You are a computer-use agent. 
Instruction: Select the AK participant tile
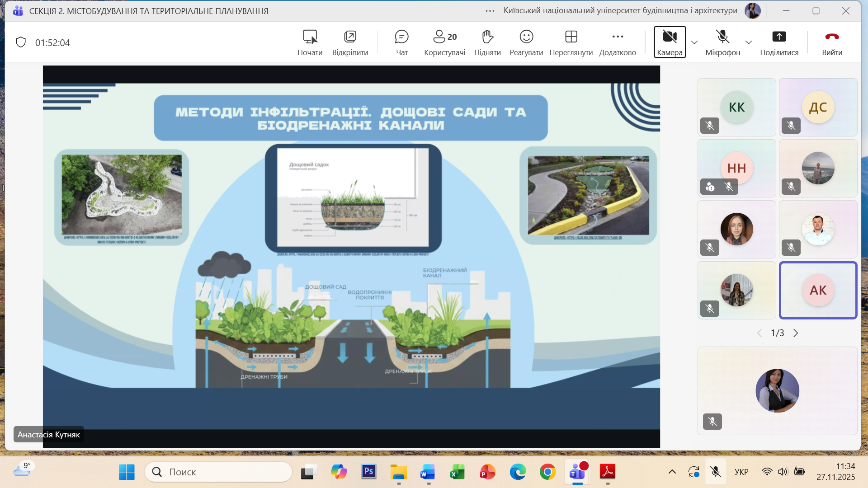[818, 290]
